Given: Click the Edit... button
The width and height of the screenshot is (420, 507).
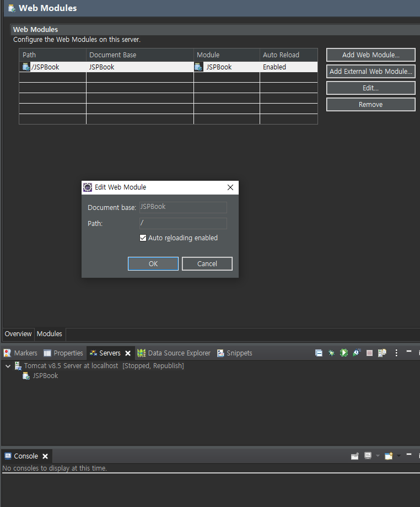Looking at the screenshot, I should [x=371, y=88].
